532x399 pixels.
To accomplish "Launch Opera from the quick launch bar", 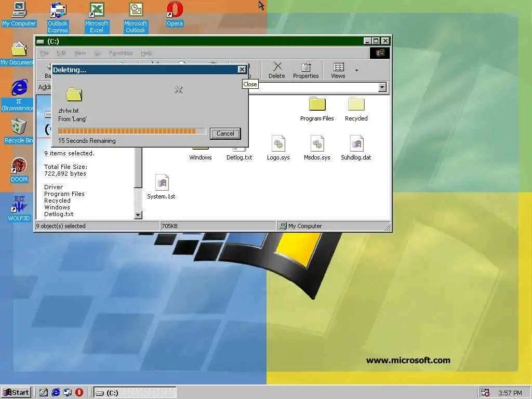I will pyautogui.click(x=79, y=393).
